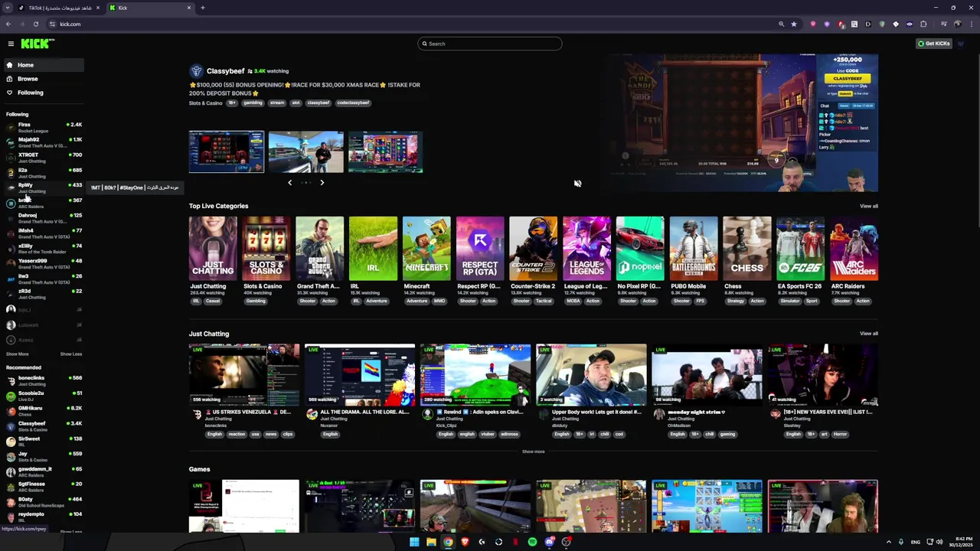
Task: Open the ARC Raiders category card
Action: point(854,249)
